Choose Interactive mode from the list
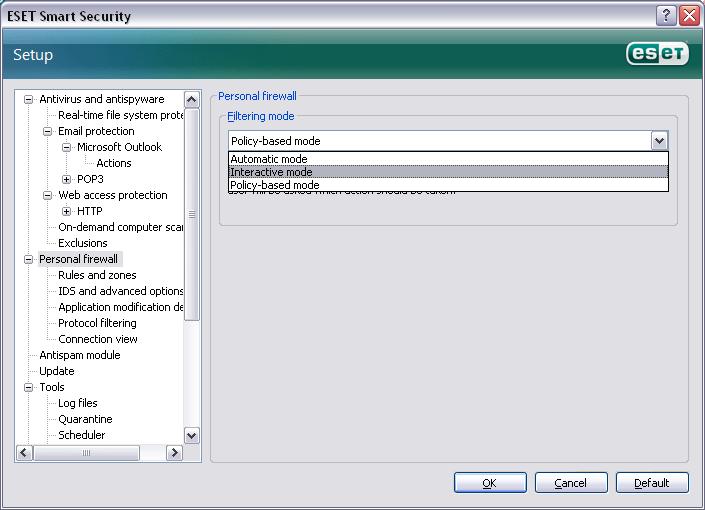The width and height of the screenshot is (705, 510). click(448, 172)
